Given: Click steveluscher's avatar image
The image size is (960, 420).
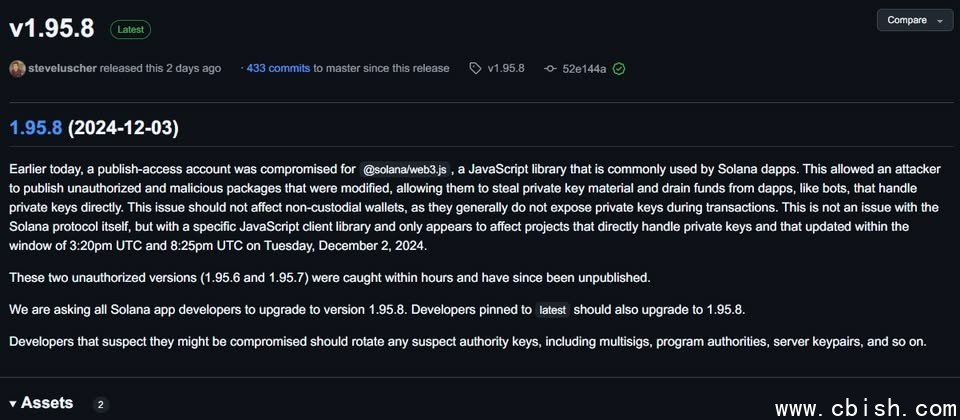Looking at the screenshot, I should click(17, 69).
